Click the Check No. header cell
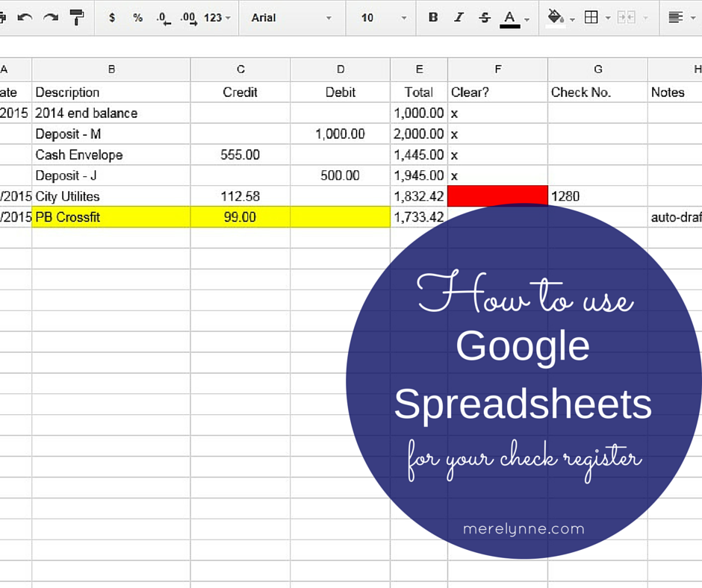This screenshot has height=588, width=702. (597, 93)
